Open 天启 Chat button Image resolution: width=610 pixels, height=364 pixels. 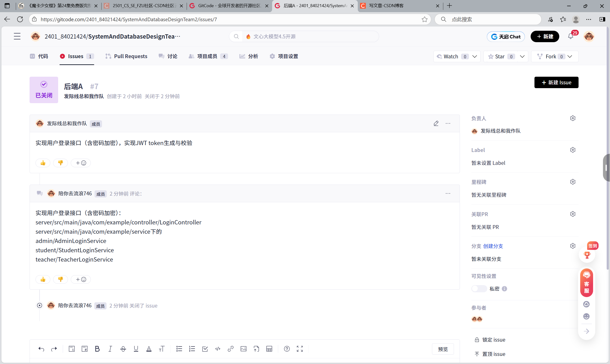click(505, 36)
